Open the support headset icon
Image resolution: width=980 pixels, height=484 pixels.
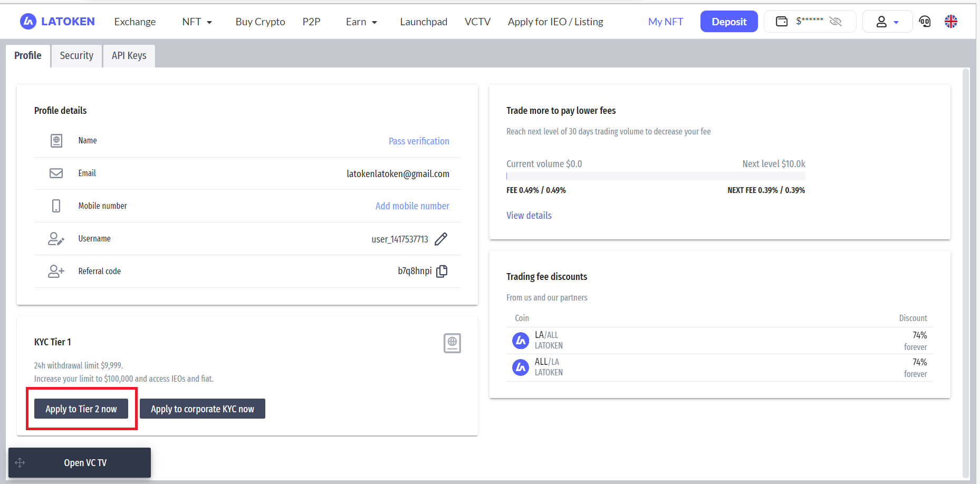(x=925, y=22)
